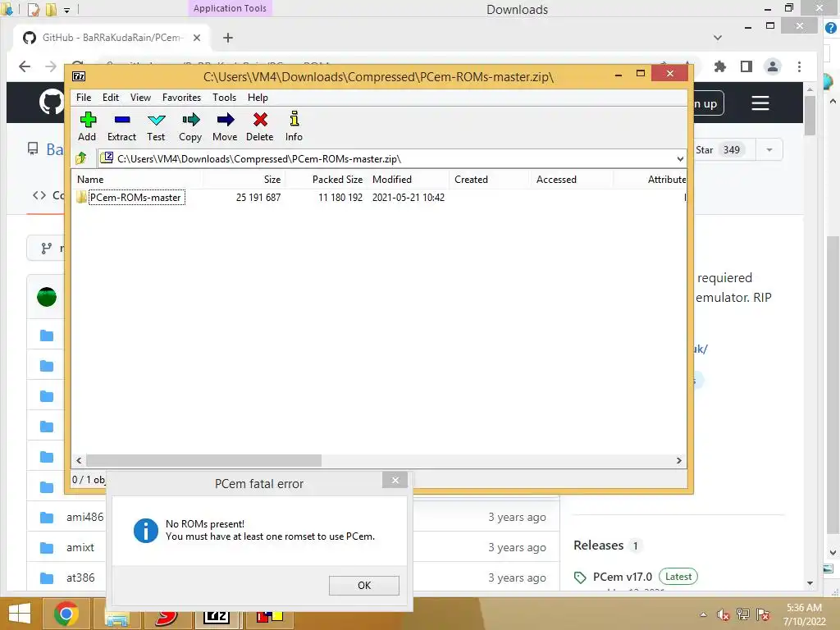
Task: Click the muted volume tray icon
Action: [x=724, y=614]
